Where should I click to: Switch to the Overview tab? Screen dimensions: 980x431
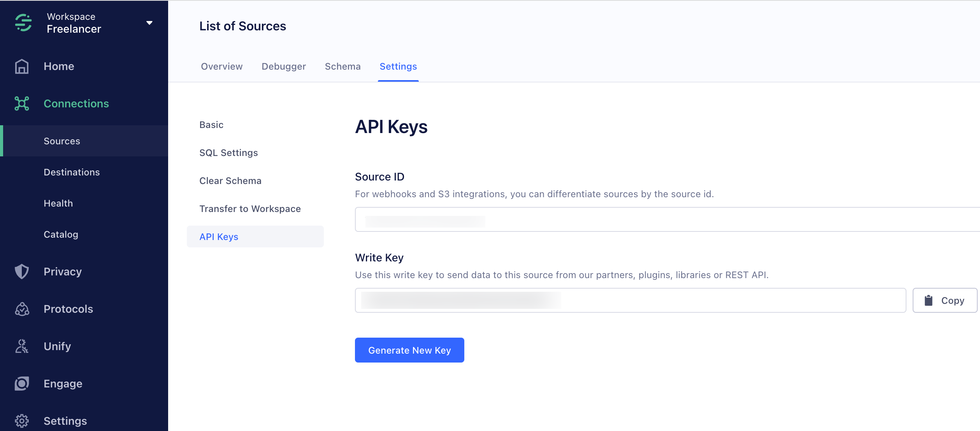(x=221, y=67)
